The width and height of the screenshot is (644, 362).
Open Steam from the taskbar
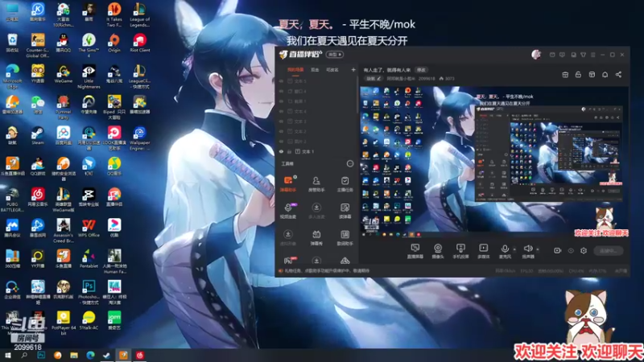tap(106, 355)
